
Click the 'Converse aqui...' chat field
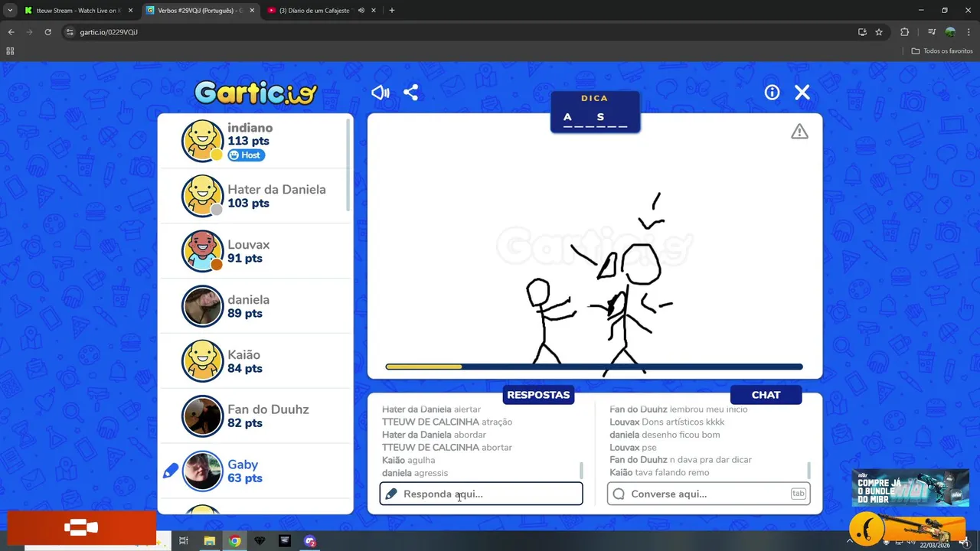708,494
